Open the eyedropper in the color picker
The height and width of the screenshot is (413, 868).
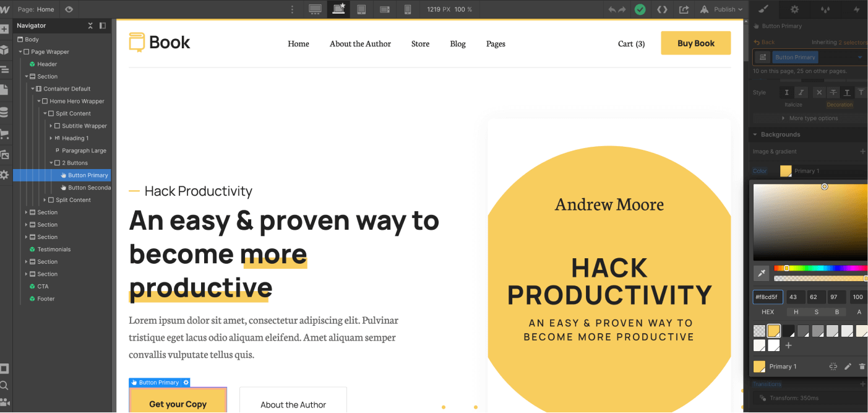coord(761,273)
